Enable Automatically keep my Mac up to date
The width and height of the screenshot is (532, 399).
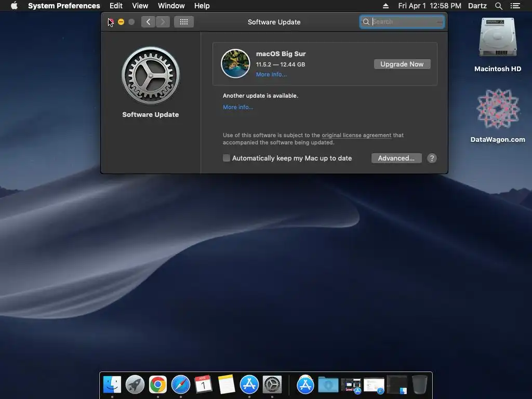(227, 158)
